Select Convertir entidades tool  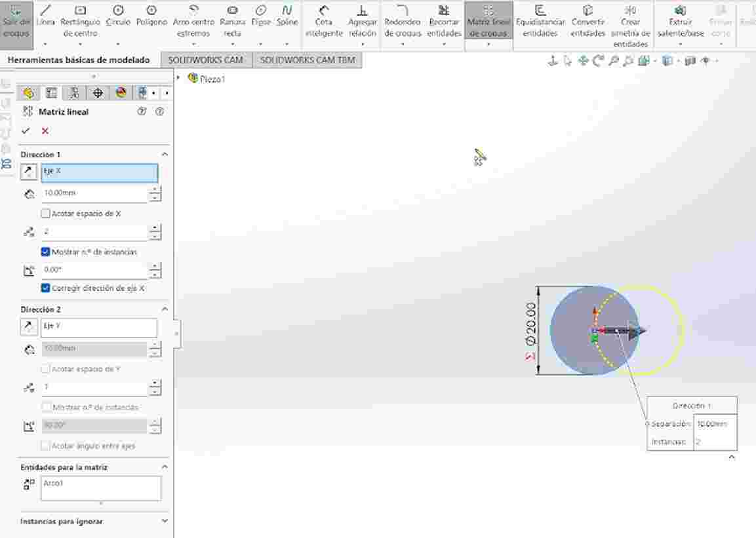(587, 21)
